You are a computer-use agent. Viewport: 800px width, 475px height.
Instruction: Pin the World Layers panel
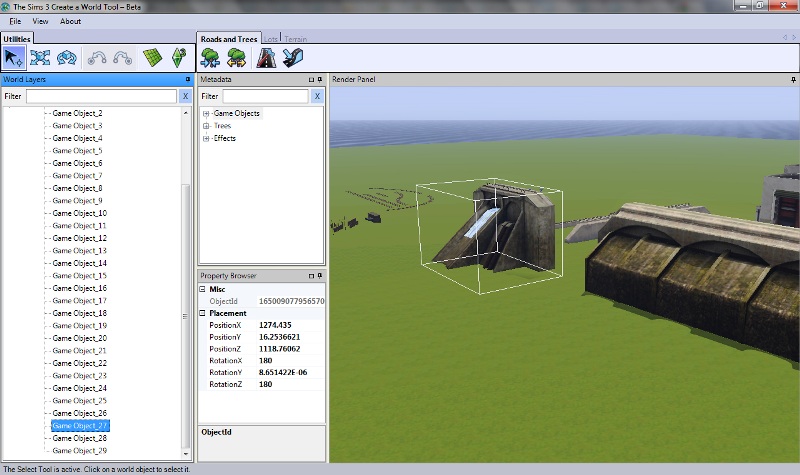click(x=188, y=80)
